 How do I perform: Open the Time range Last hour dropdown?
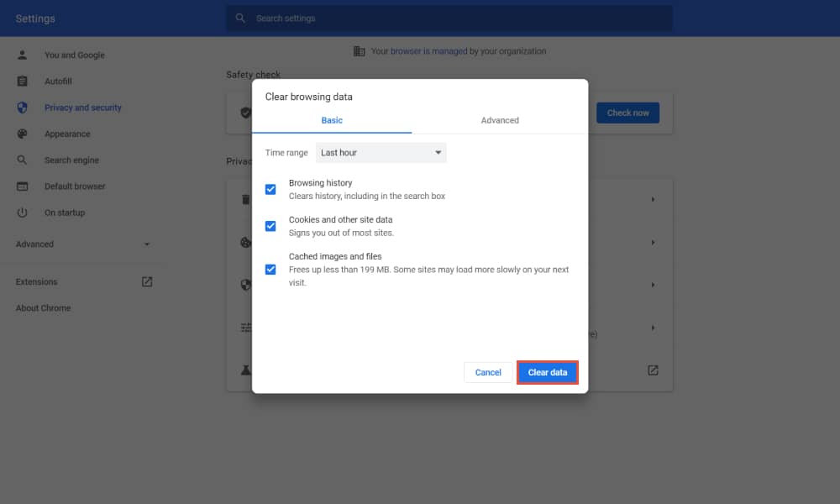point(381,153)
